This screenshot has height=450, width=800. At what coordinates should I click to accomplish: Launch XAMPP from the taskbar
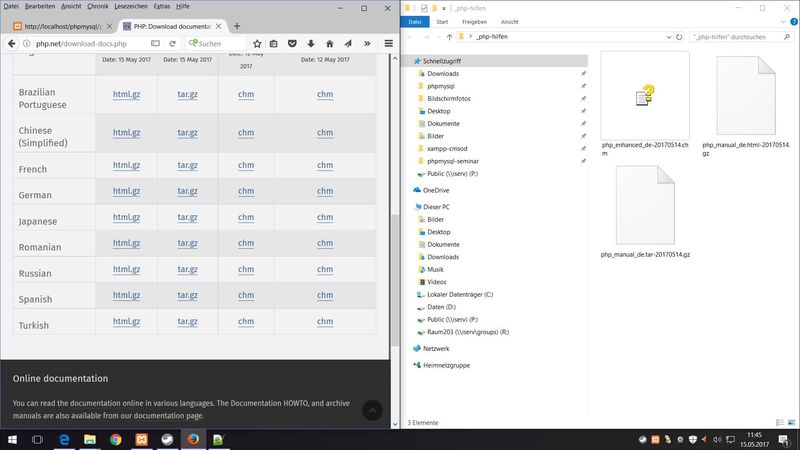[x=141, y=439]
